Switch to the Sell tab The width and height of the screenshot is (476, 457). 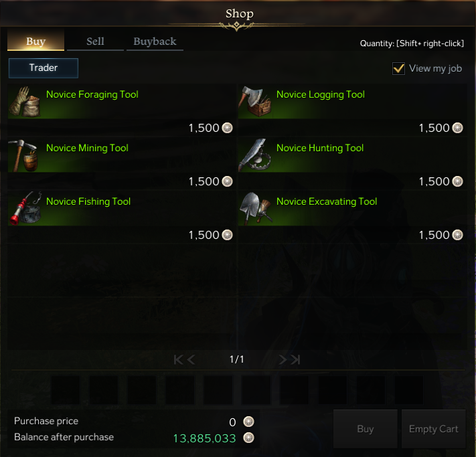(x=95, y=41)
